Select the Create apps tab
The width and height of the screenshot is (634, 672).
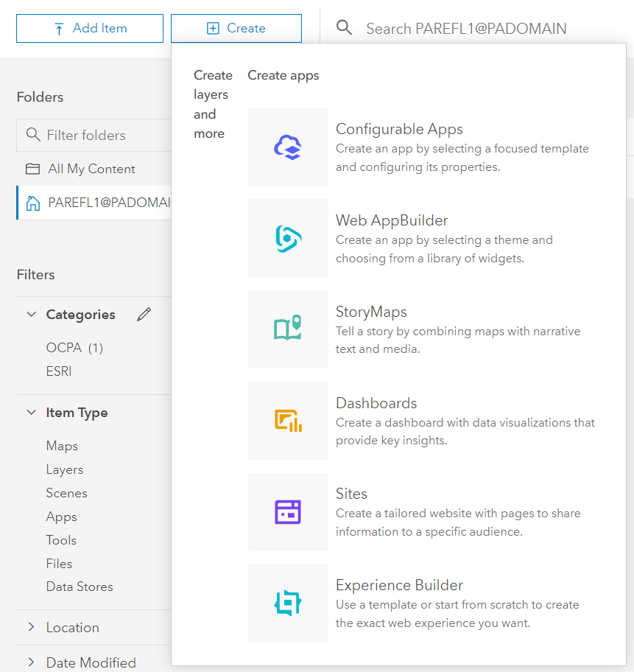coord(283,75)
